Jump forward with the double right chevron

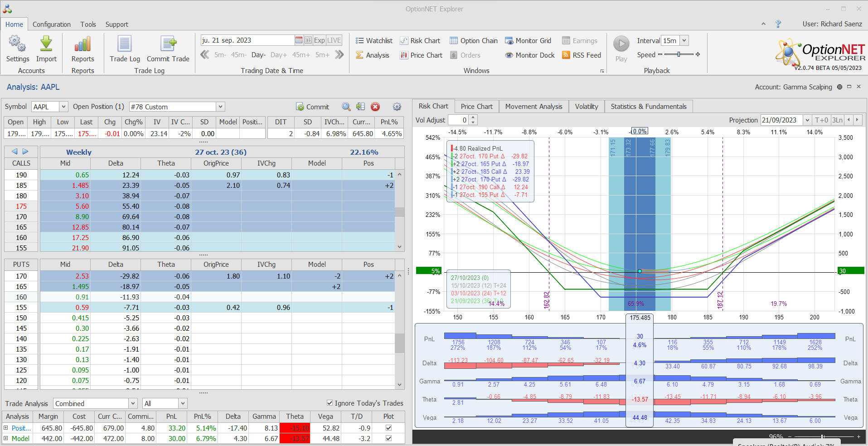pos(339,55)
